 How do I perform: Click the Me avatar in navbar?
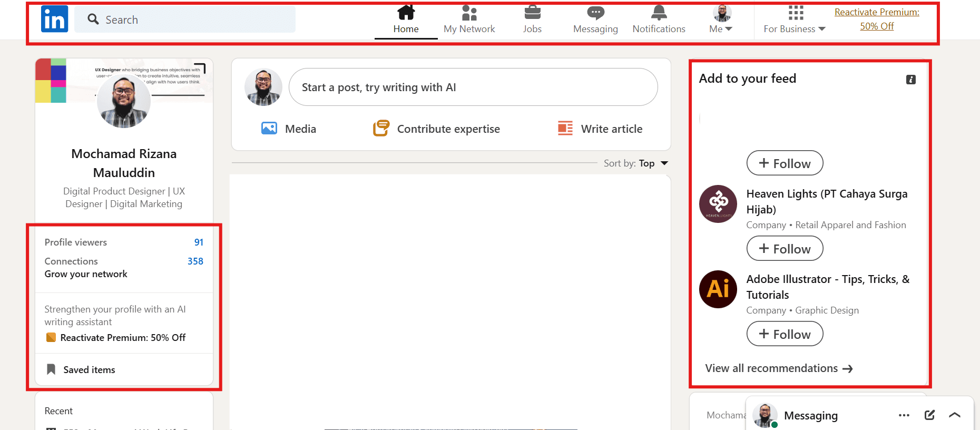pos(722,13)
